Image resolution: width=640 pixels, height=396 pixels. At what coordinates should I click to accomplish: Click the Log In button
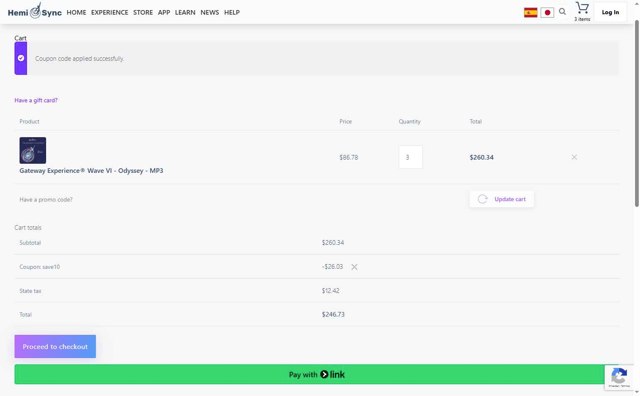click(610, 12)
